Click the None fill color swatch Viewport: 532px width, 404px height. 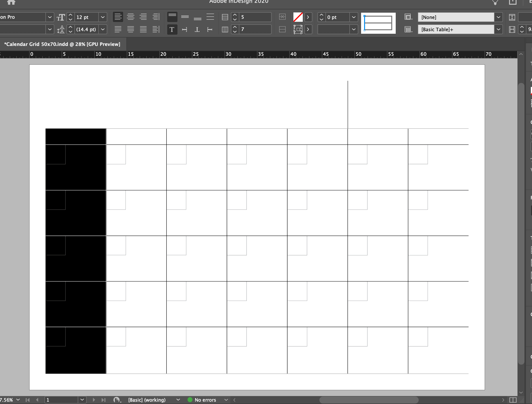pyautogui.click(x=298, y=17)
